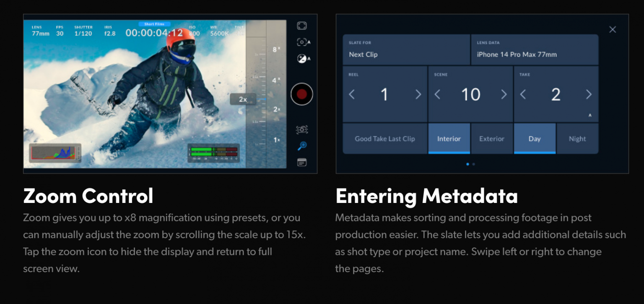Open the Short Films project label

tap(153, 24)
